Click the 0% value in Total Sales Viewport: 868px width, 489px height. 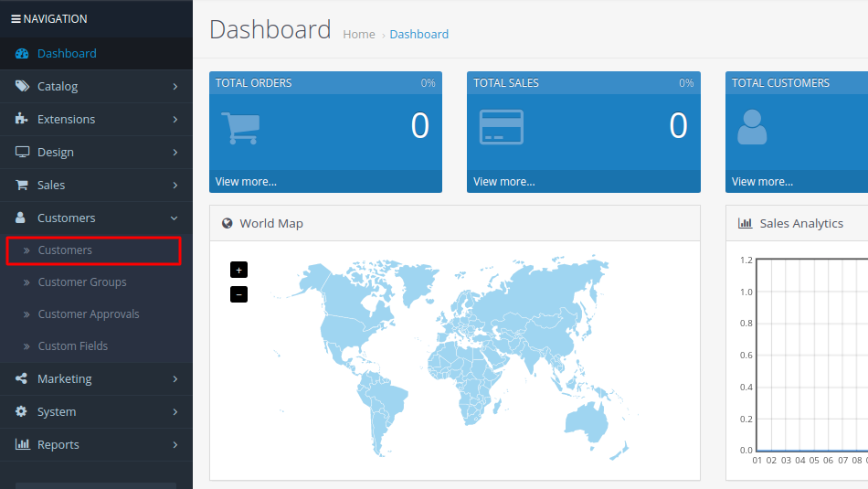(x=686, y=83)
